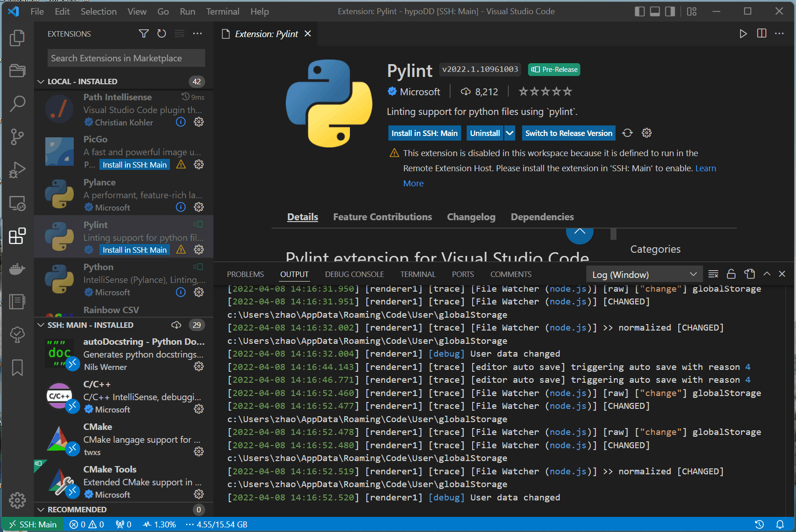This screenshot has width=796, height=532.
Task: Toggle secondary side bar visibility
Action: [670, 11]
